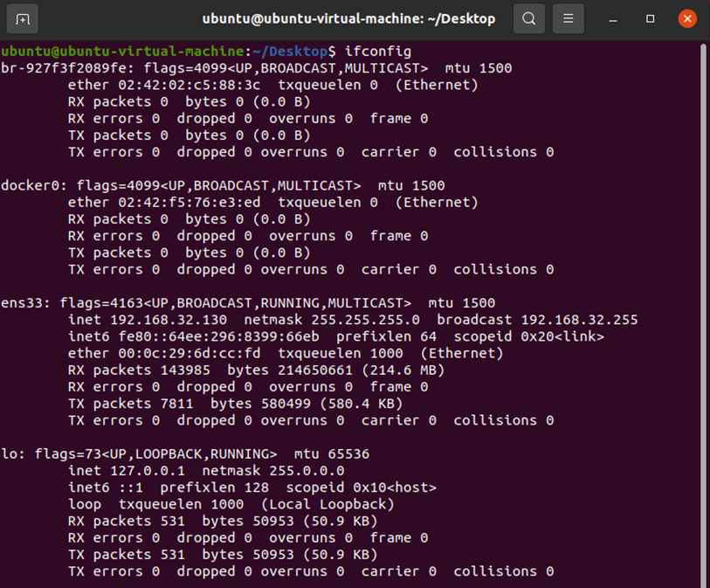Click the inet6 fe80::64ee:296:8399:66eb address
The width and height of the screenshot is (710, 588).
click(223, 336)
